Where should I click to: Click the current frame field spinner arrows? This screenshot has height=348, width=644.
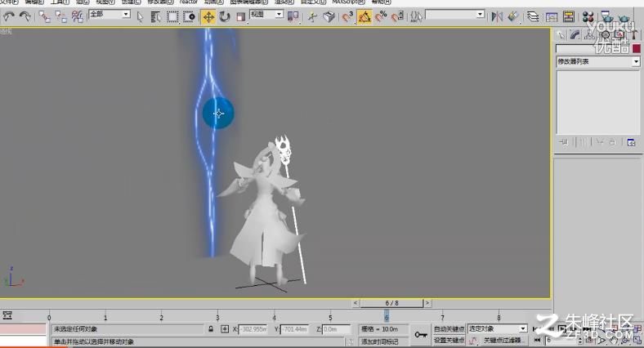tap(580, 341)
